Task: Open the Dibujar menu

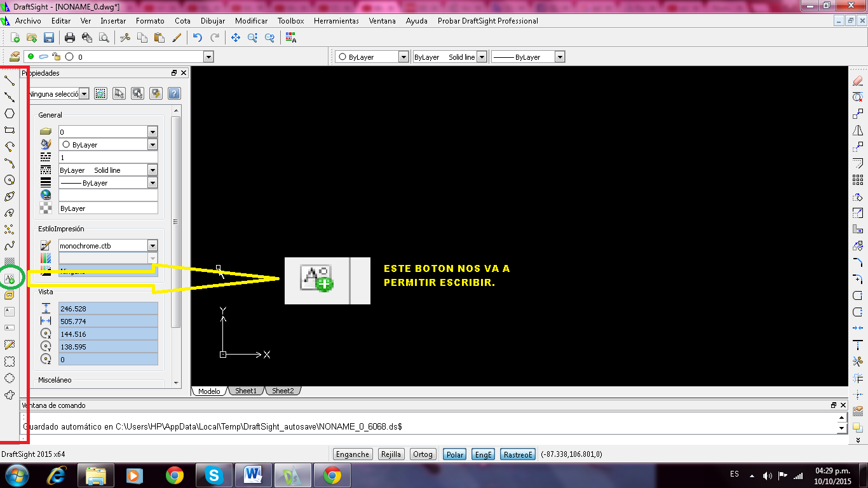Action: (x=212, y=21)
